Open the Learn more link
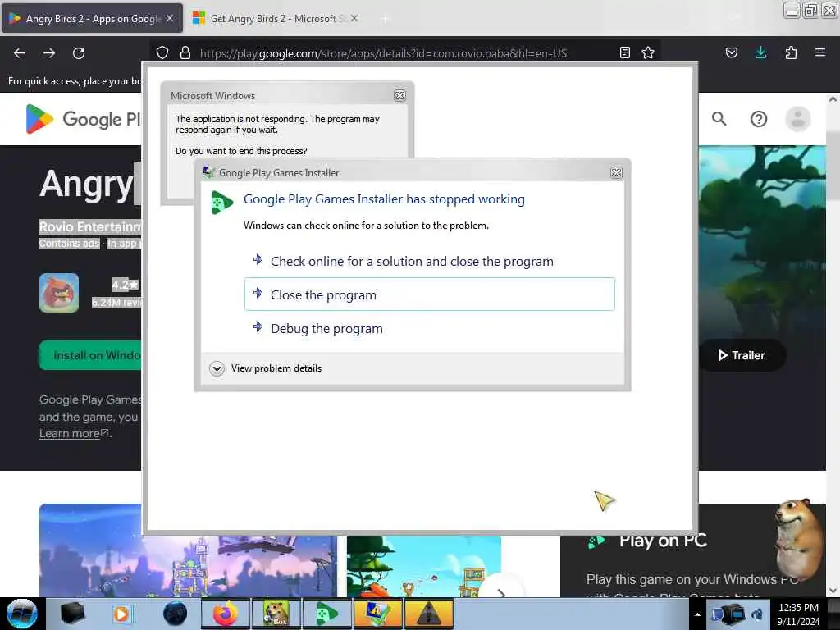The image size is (840, 630). [x=74, y=433]
